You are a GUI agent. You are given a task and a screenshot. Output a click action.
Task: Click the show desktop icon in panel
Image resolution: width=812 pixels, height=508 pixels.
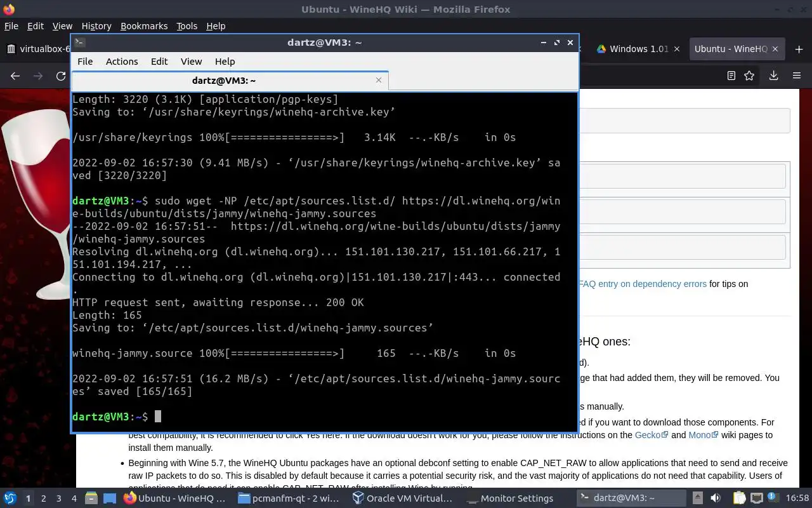coord(109,498)
